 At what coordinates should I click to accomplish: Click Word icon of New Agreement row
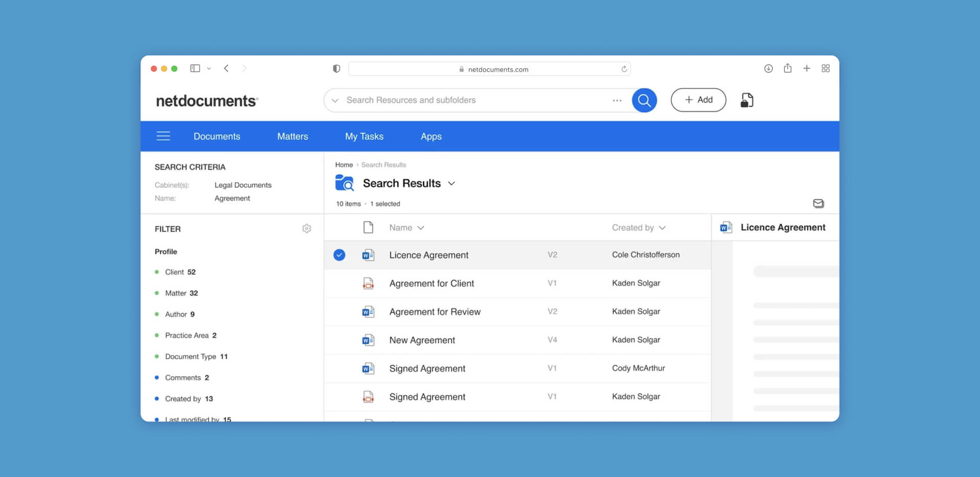[x=368, y=340]
